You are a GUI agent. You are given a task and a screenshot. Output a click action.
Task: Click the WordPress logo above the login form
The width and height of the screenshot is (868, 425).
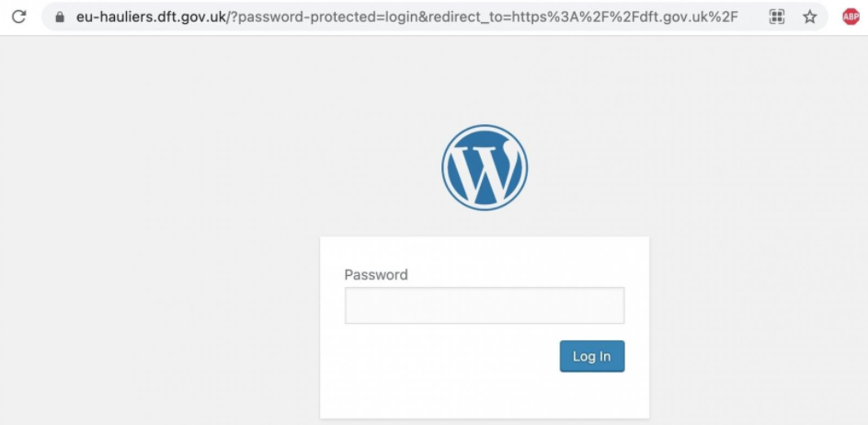click(485, 167)
